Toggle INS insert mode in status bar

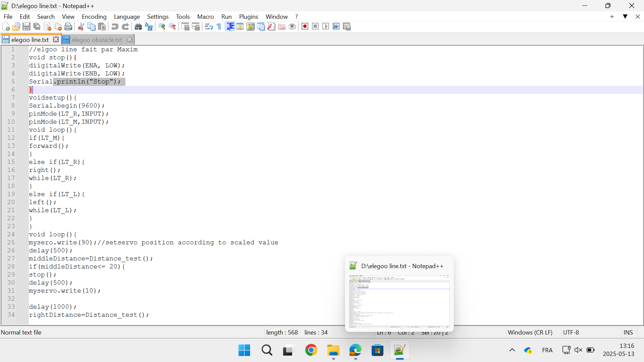pyautogui.click(x=628, y=333)
